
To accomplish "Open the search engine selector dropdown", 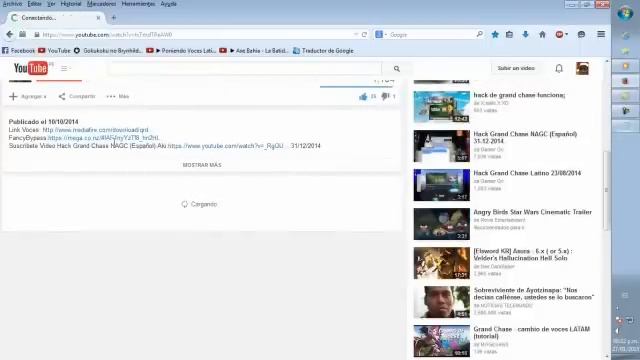I will click(380, 35).
